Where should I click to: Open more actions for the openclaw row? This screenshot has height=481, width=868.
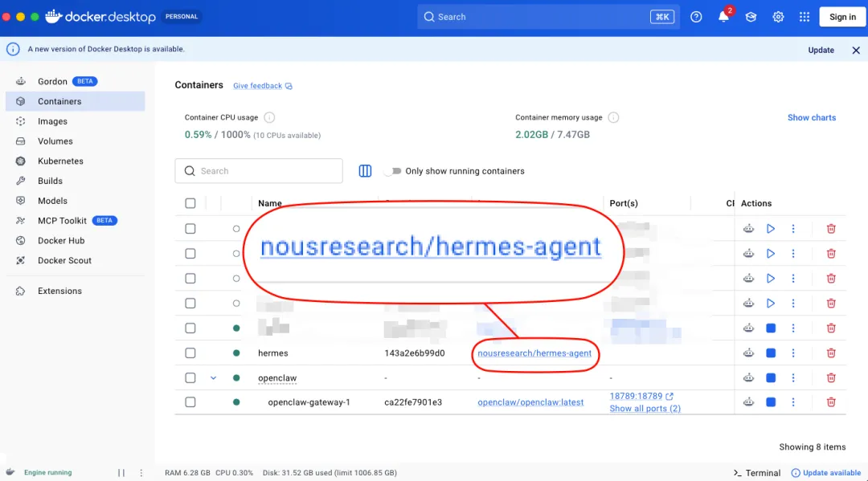792,377
